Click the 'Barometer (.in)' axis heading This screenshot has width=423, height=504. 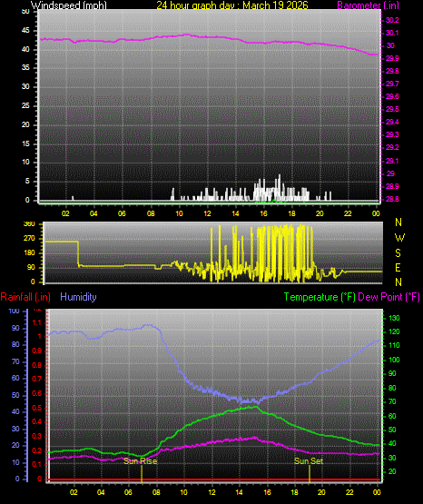(368, 5)
